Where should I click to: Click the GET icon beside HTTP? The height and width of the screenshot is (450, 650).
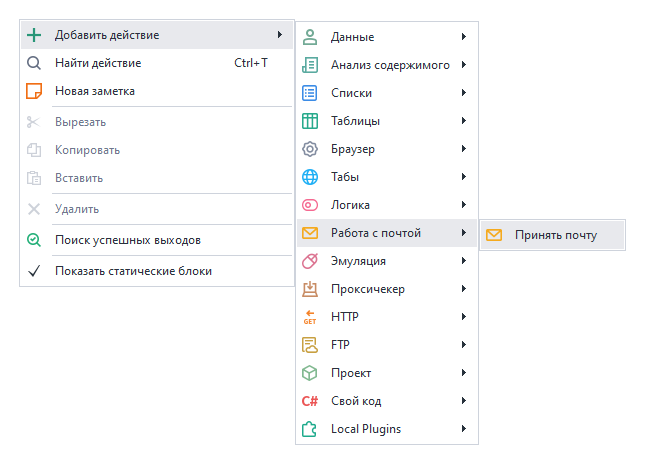(x=310, y=317)
